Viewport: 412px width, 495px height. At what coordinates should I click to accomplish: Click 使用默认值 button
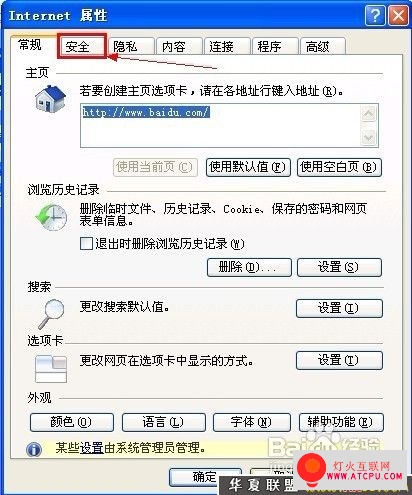pyautogui.click(x=248, y=167)
